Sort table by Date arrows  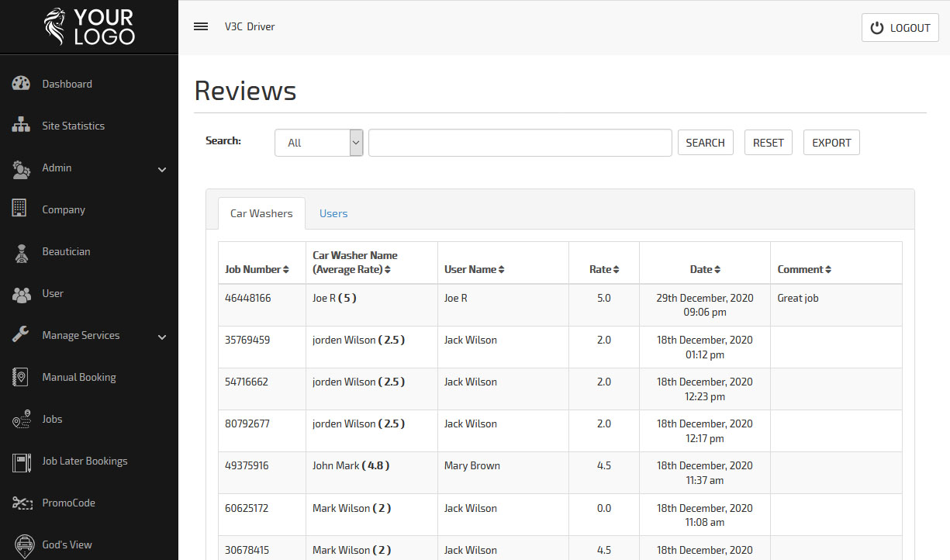coord(717,269)
